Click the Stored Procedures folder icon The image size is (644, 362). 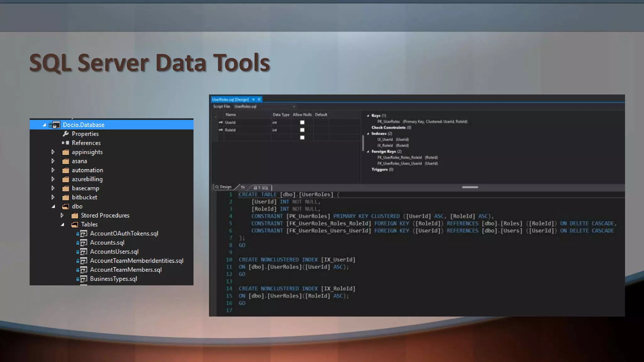(x=75, y=216)
